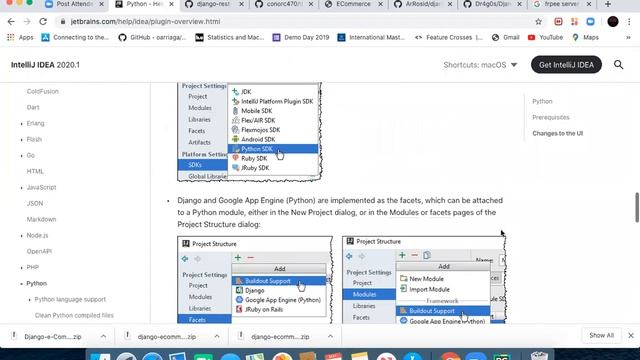
Task: Open Dart sidebar entry
Action: coord(33,107)
